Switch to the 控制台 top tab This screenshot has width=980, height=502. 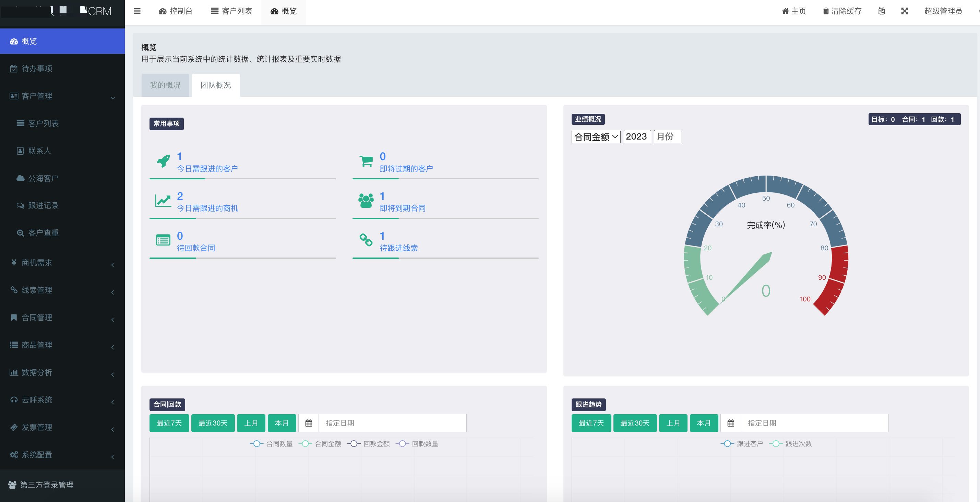coord(175,11)
